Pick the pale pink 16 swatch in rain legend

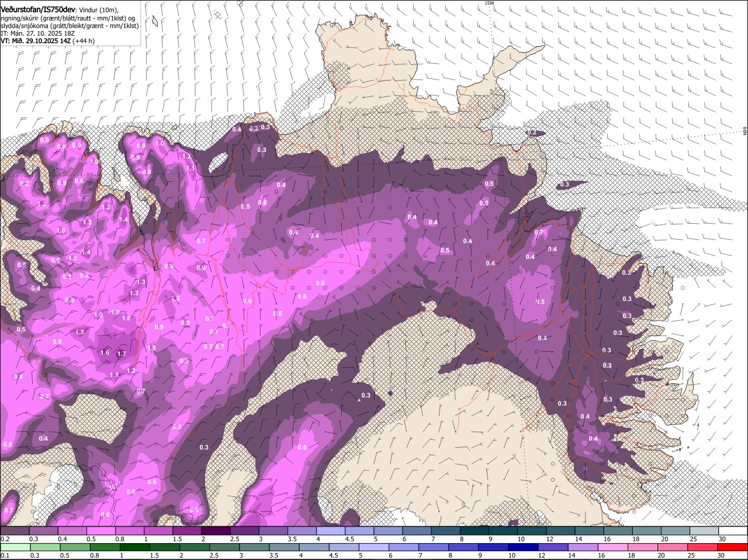coord(612,548)
